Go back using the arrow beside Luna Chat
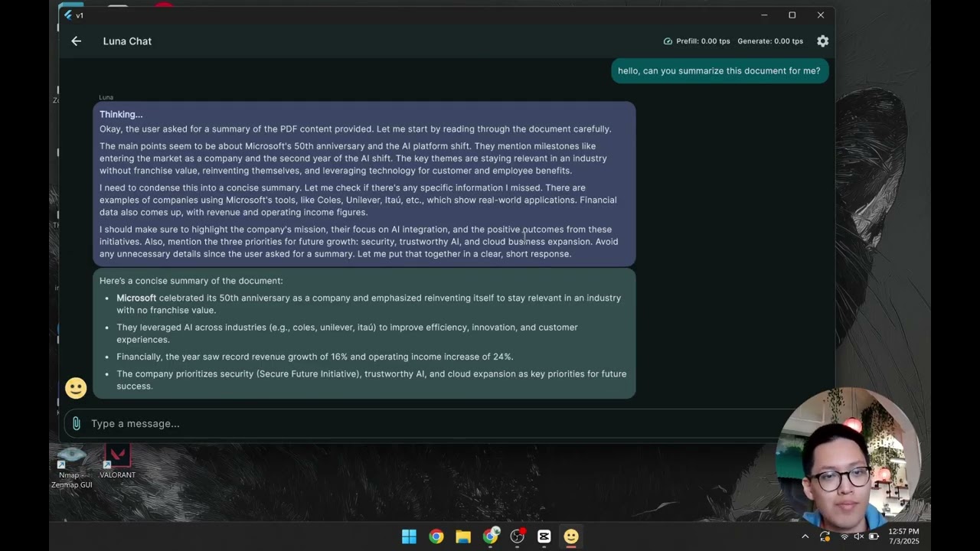Viewport: 980px width, 551px height. pos(76,41)
